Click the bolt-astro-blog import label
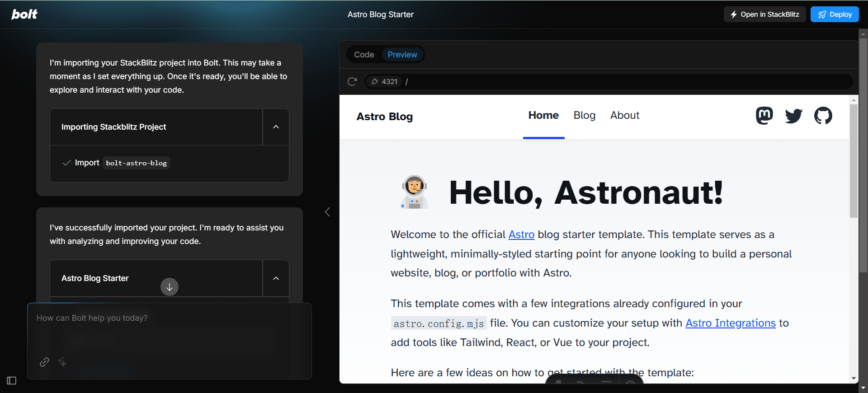 tap(136, 163)
